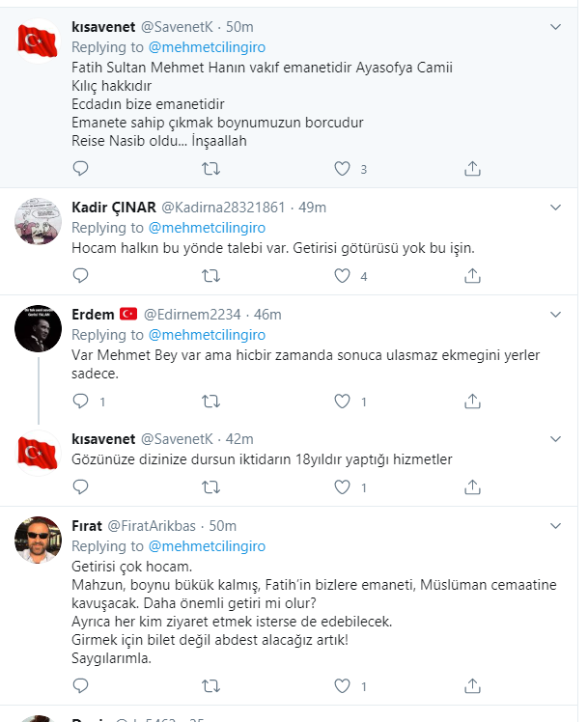The height and width of the screenshot is (722, 588).
Task: Reply to Fırat's tweet
Action: (81, 686)
